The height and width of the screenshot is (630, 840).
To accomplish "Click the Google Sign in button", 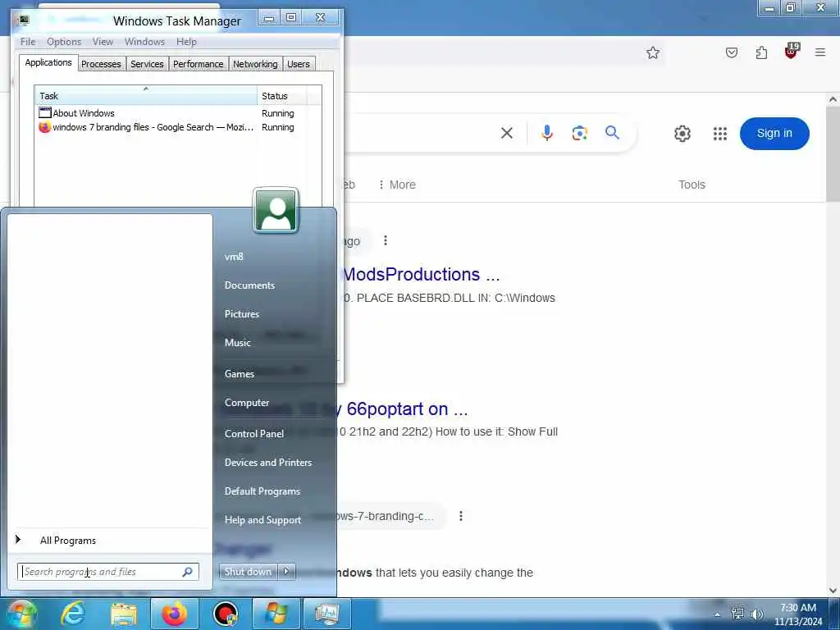I will point(774,134).
